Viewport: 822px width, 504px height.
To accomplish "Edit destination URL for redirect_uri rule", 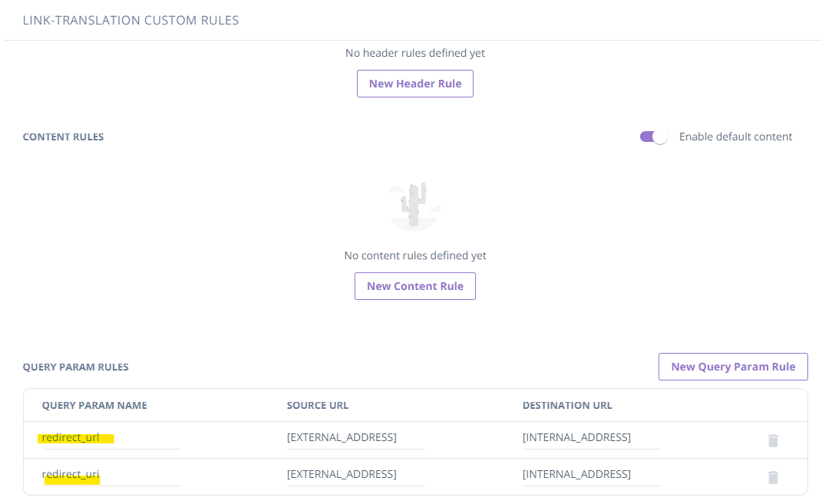I will coord(591,474).
